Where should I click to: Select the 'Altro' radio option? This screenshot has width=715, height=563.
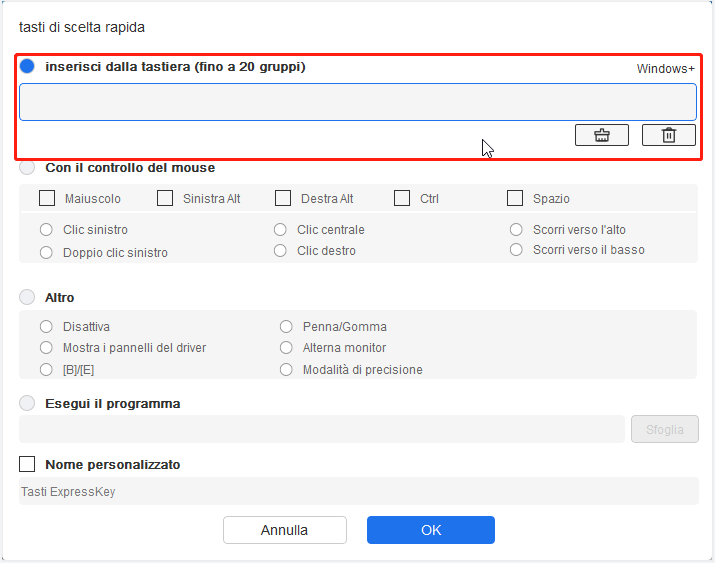27,297
